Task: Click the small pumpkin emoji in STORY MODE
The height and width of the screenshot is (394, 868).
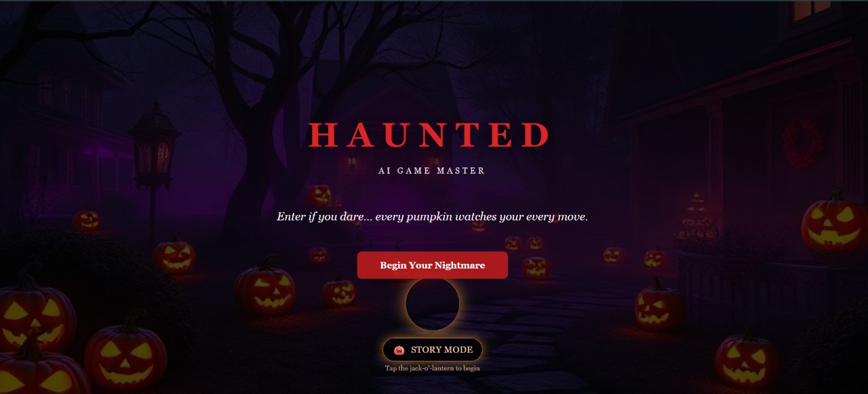Action: [399, 350]
